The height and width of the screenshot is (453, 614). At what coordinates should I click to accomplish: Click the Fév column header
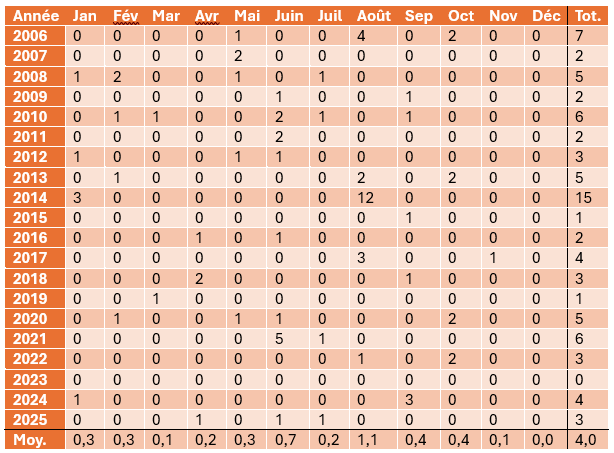pos(127,16)
